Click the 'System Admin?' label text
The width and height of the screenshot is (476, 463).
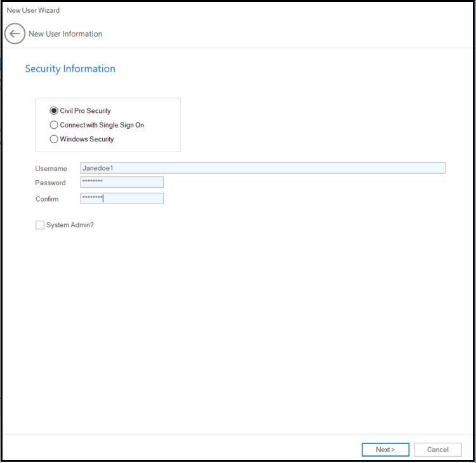[70, 225]
